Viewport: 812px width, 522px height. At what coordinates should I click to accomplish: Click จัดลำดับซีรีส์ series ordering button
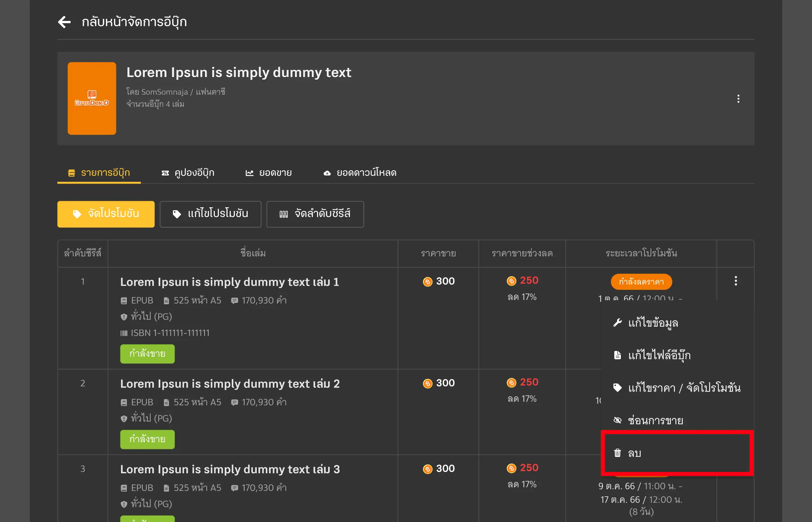(x=315, y=214)
